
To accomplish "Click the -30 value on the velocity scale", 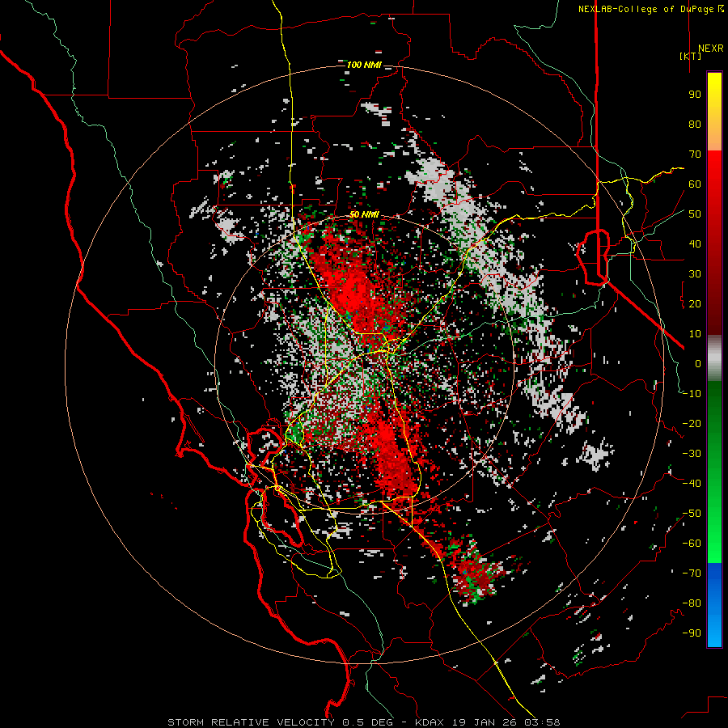I will point(692,454).
